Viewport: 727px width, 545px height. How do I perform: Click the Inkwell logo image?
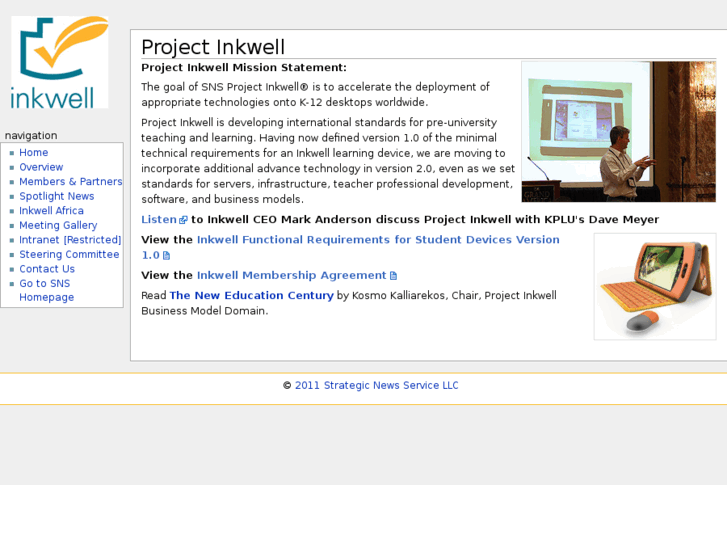pos(59,62)
